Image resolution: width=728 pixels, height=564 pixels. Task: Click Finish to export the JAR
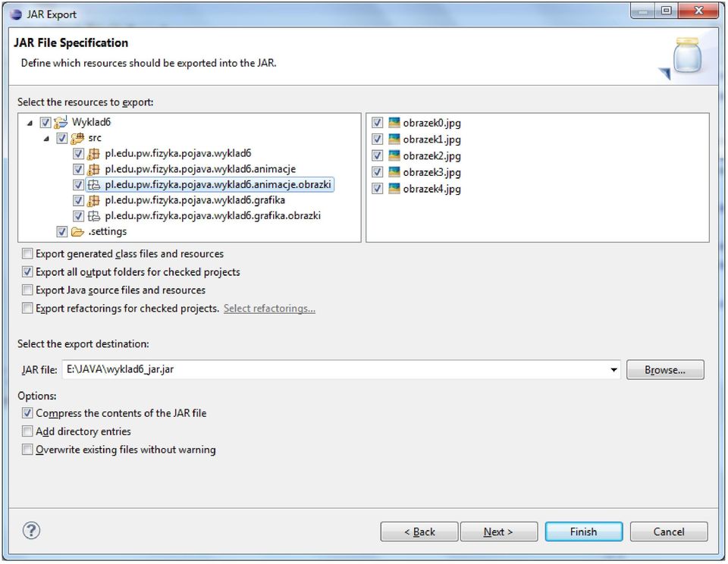[584, 531]
